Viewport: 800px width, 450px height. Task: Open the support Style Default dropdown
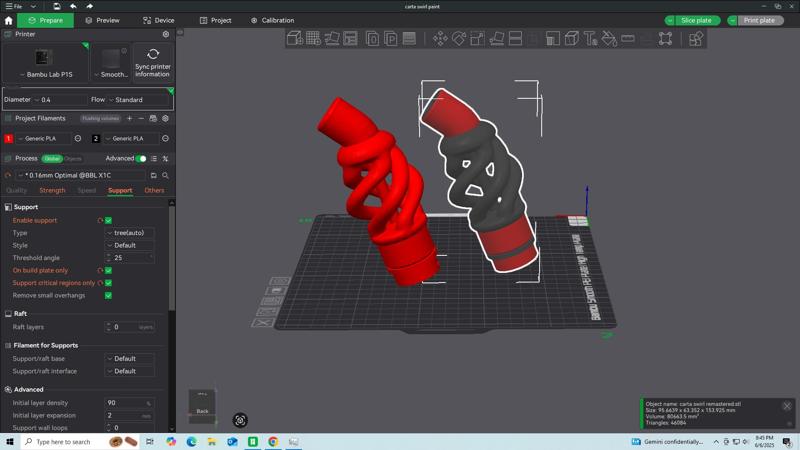coord(130,245)
